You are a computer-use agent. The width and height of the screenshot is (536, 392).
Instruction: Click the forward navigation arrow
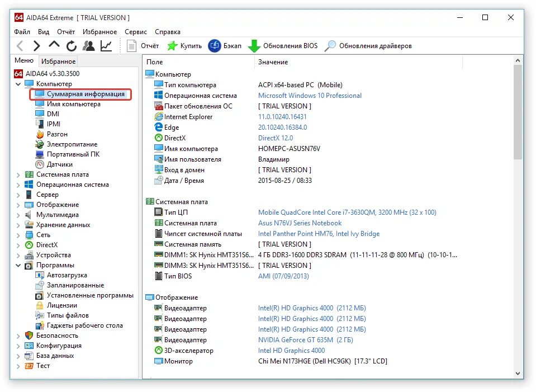(37, 45)
